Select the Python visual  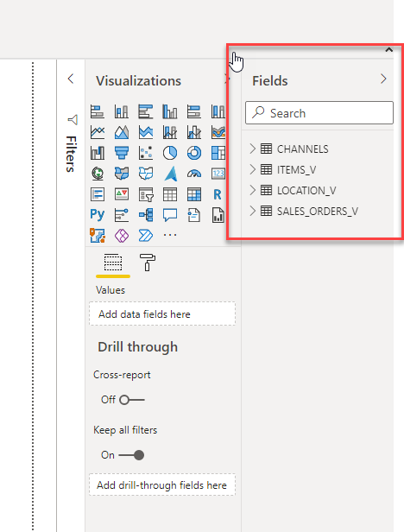98,215
